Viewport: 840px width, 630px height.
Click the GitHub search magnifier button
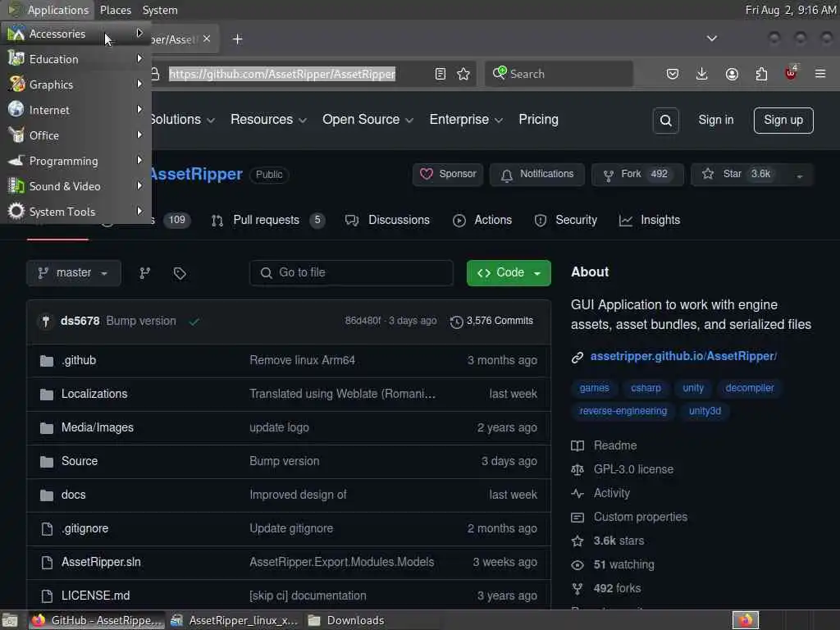click(665, 121)
